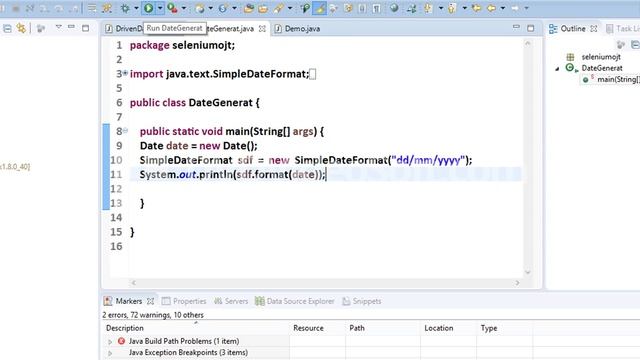Click the Forward navigation arrow icon
The width and height of the screenshot is (640, 360).
[515, 8]
